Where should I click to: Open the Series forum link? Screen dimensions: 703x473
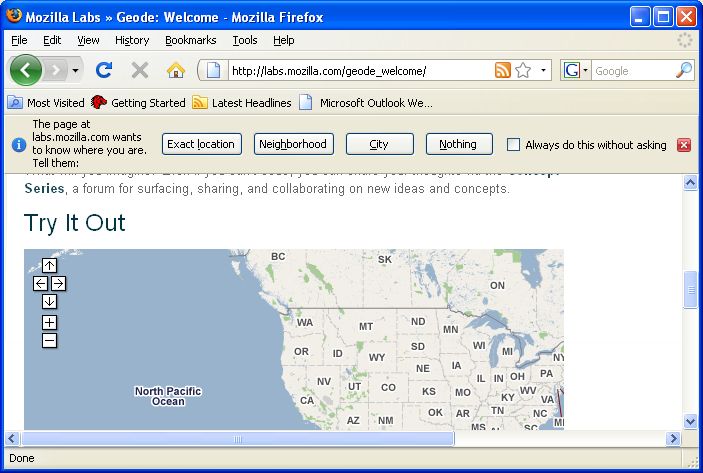coord(44,188)
